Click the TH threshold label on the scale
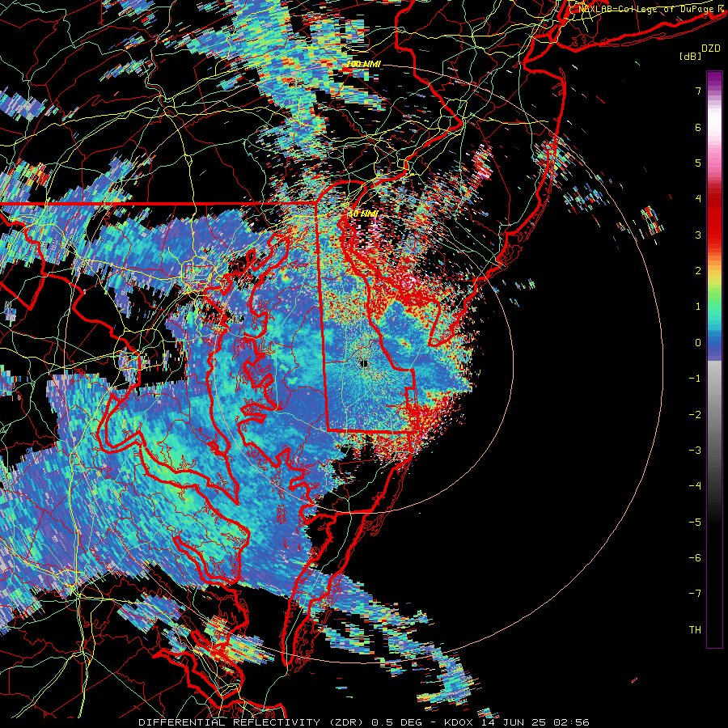 click(x=695, y=630)
